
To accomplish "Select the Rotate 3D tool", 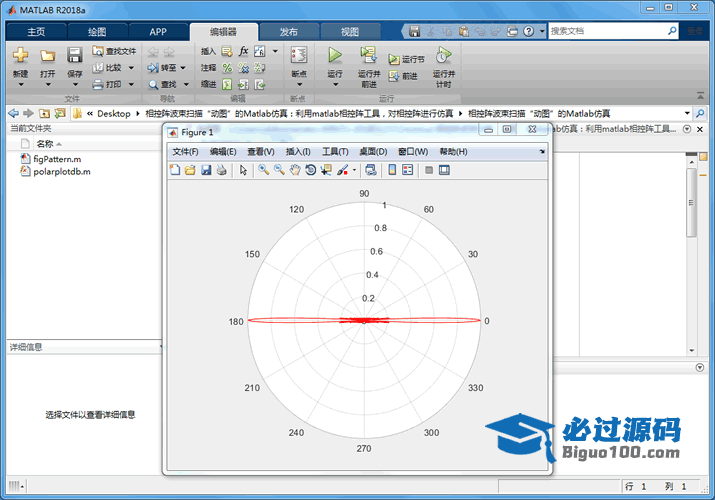I will [x=311, y=170].
